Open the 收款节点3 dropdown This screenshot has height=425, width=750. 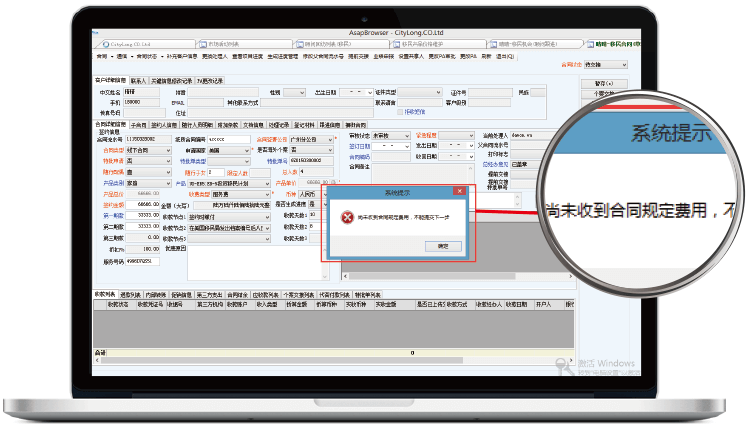tap(229, 238)
